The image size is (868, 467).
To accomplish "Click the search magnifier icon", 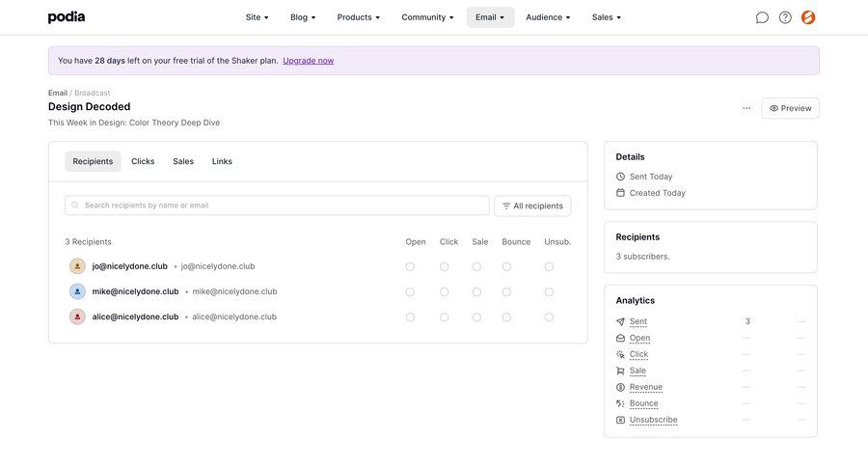I will point(75,206).
